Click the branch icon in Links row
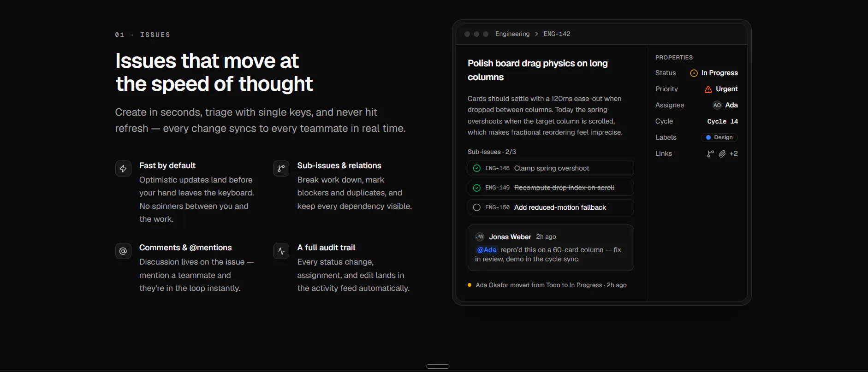This screenshot has width=868, height=372. pyautogui.click(x=710, y=154)
